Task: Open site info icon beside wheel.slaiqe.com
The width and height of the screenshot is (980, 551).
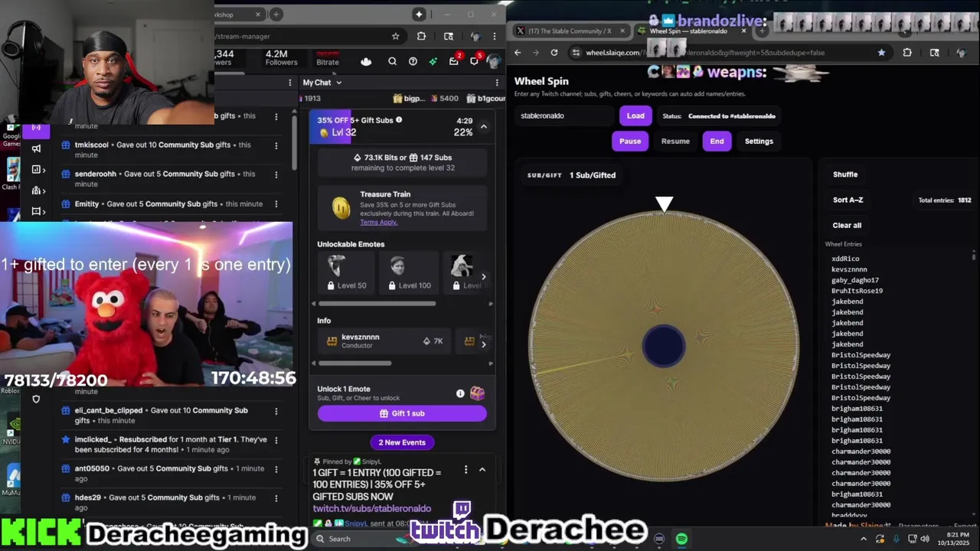Action: click(575, 53)
